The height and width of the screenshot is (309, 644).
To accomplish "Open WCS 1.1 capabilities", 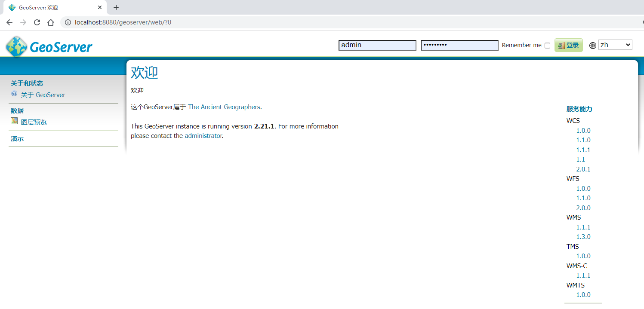I will click(581, 159).
